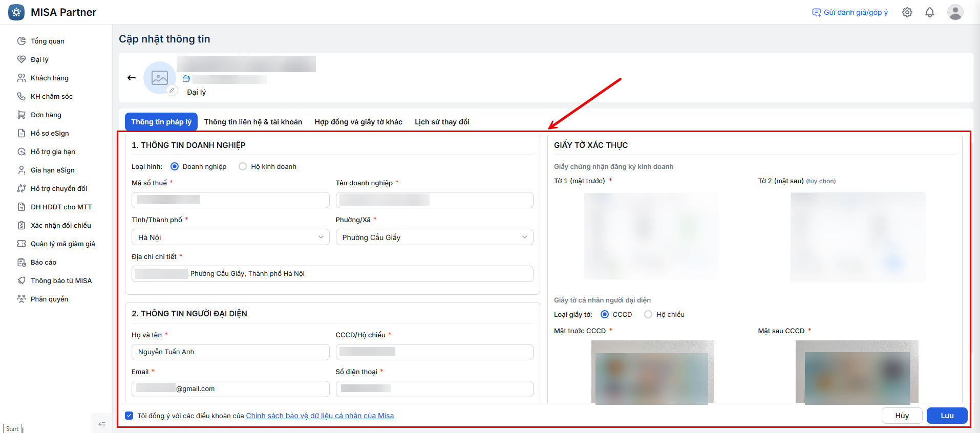This screenshot has width=980, height=433.
Task: Go back with the left arrow
Action: (132, 78)
